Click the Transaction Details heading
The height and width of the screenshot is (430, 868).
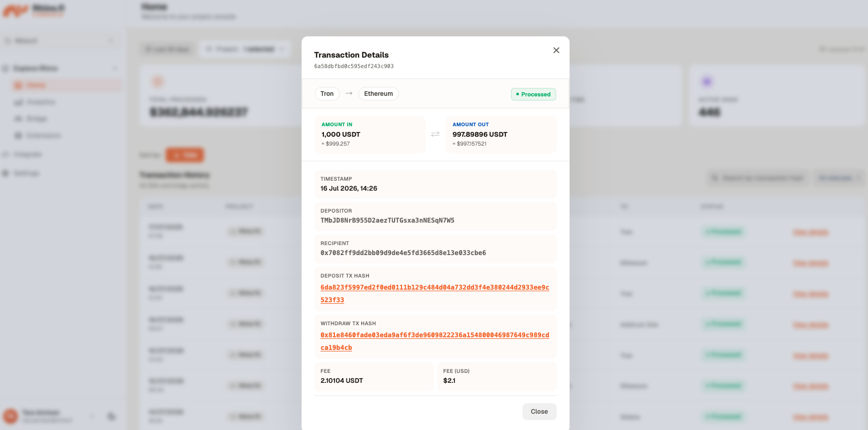pos(351,55)
